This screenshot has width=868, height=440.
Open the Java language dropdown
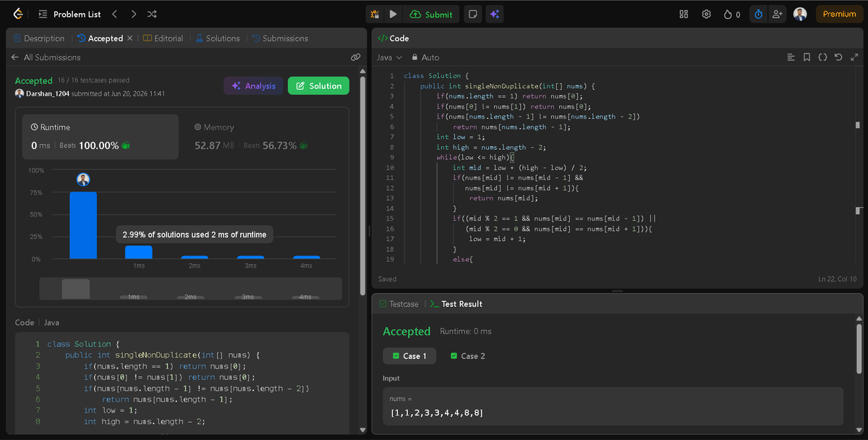(388, 57)
